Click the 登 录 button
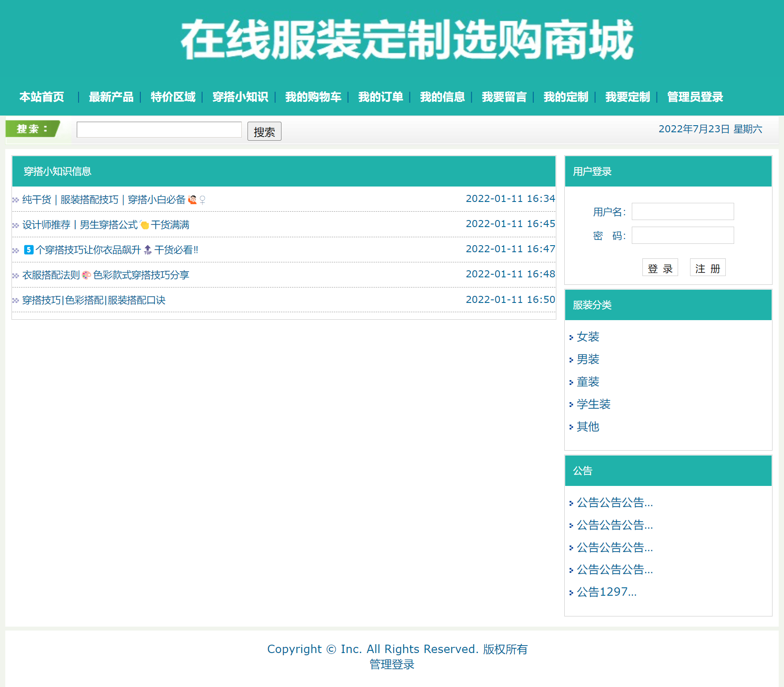Viewport: 784px width, 687px height. coord(660,267)
